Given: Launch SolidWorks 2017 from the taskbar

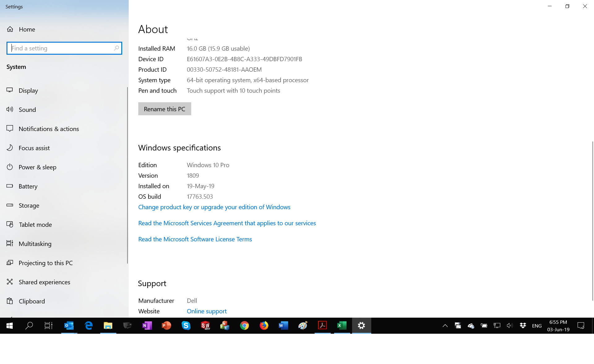Looking at the screenshot, I should point(205,325).
